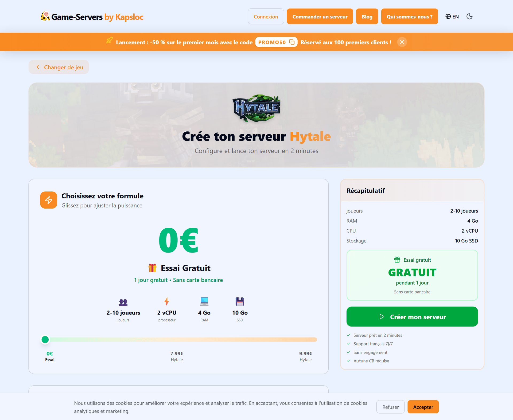Screen dimensions: 513x420
Task: Select the 9.99€ Hytale label
Action: point(306,356)
